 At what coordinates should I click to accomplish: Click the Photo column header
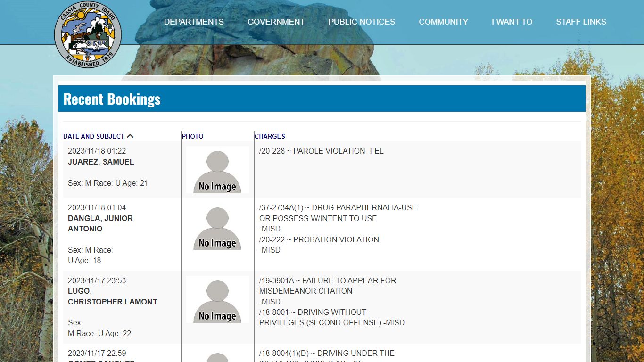click(192, 136)
